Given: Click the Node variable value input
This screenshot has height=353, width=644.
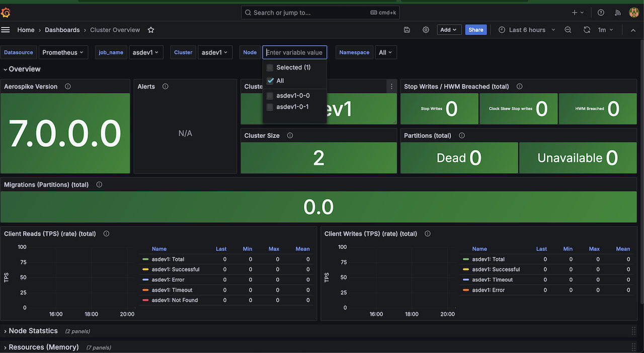Looking at the screenshot, I should [x=295, y=52].
